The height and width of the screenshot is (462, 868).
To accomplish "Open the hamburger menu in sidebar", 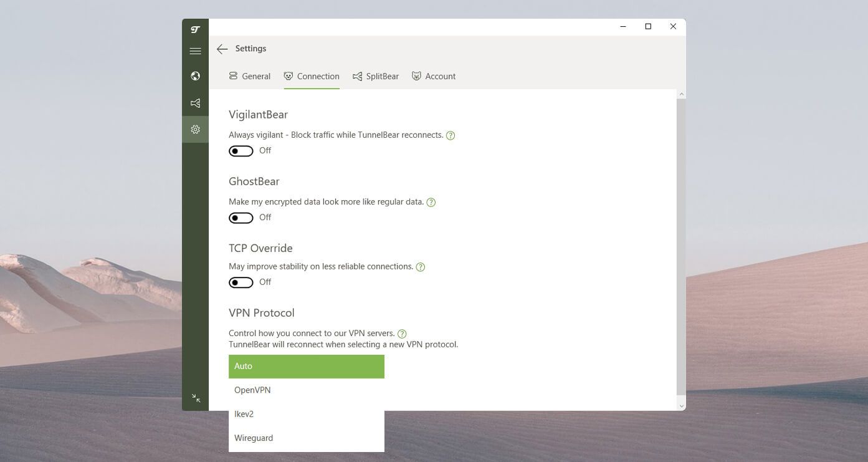I will point(195,51).
